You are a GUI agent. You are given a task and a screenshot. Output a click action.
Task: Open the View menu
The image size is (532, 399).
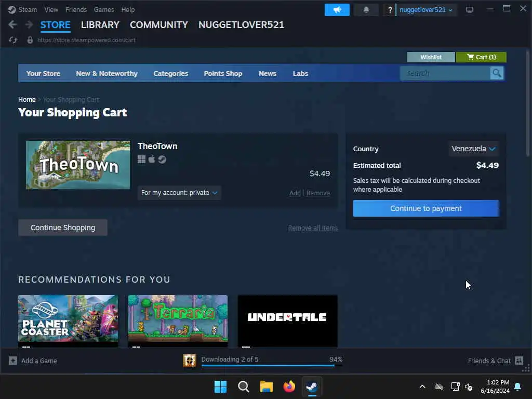pos(51,9)
